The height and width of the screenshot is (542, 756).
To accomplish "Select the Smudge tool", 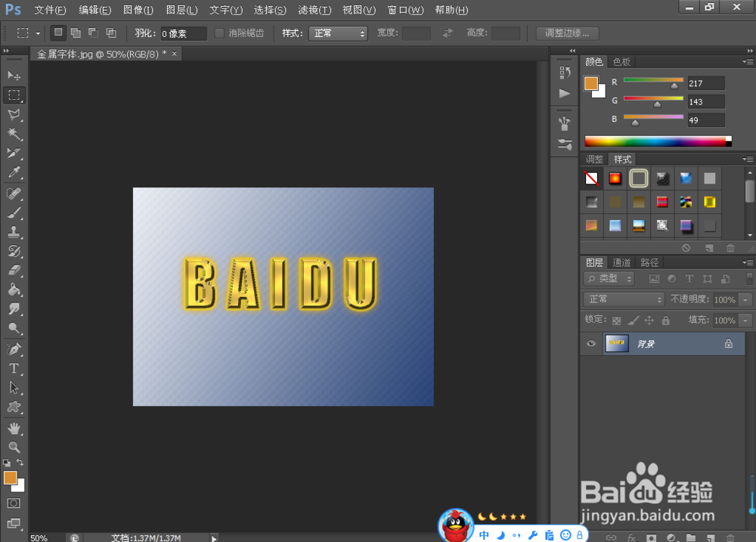I will click(14, 309).
